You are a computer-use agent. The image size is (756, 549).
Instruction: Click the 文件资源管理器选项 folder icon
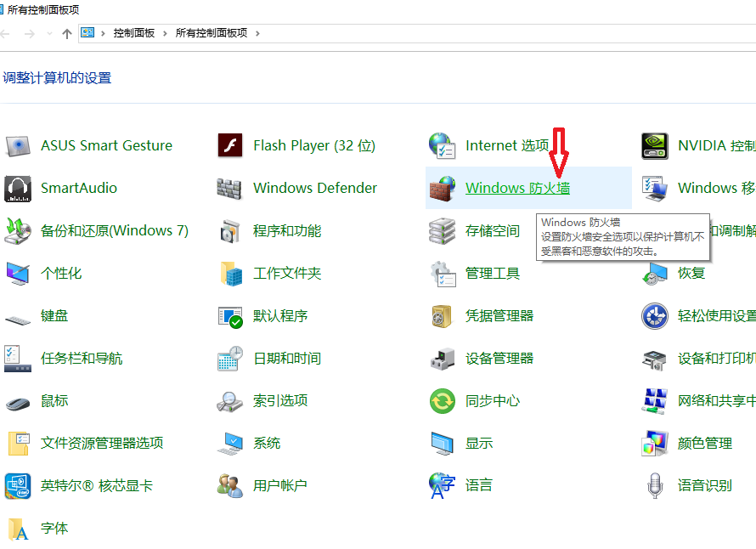pos(19,444)
